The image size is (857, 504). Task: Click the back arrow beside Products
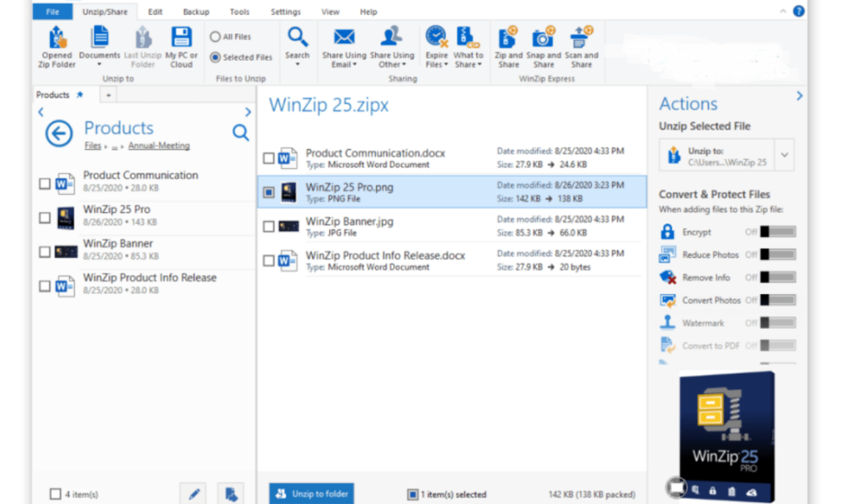coord(59,134)
